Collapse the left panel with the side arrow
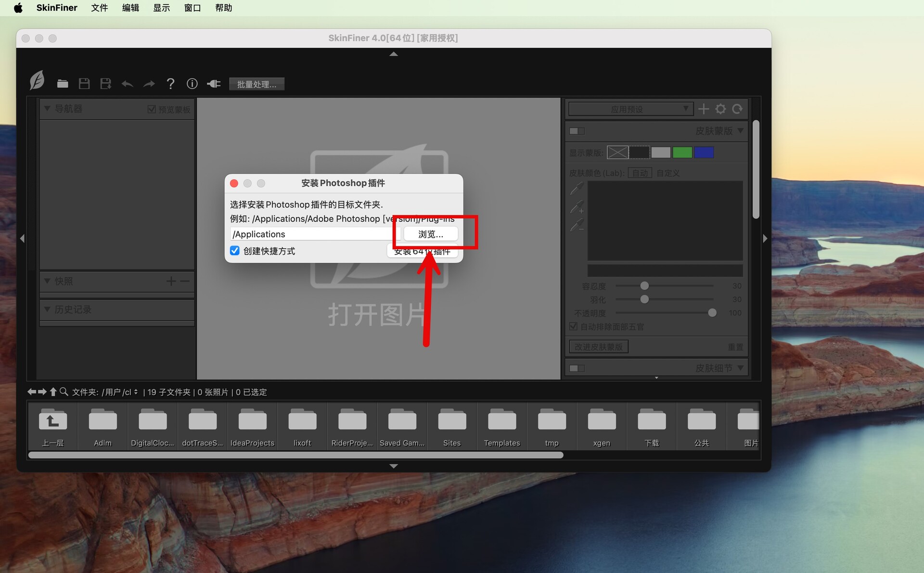 click(x=22, y=239)
